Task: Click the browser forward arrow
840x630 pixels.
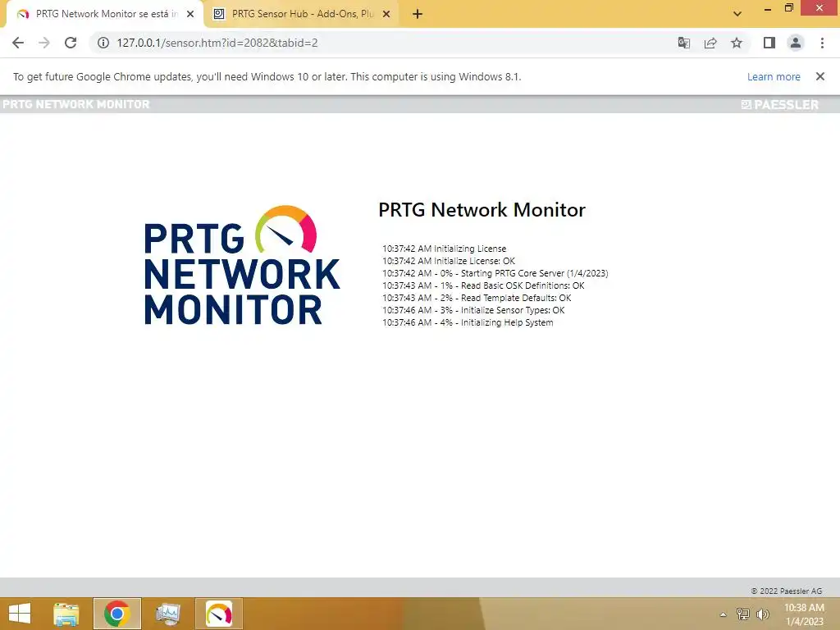Action: [x=44, y=43]
